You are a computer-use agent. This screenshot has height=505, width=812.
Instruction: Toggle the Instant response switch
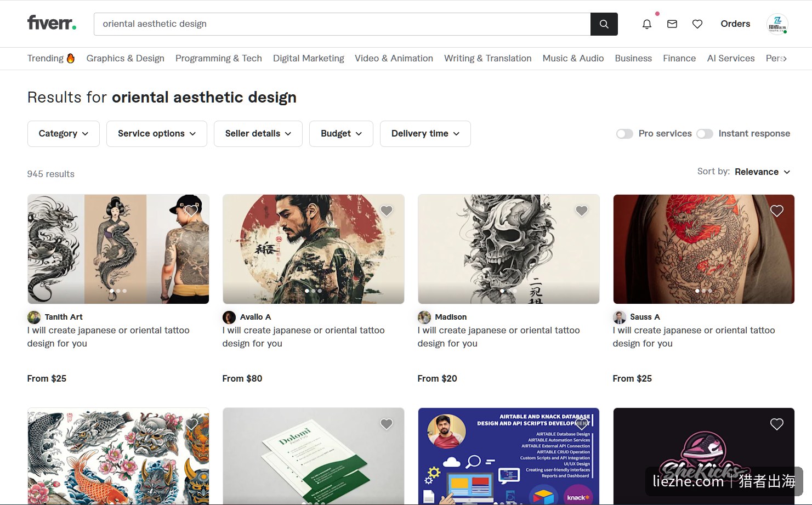pos(705,134)
